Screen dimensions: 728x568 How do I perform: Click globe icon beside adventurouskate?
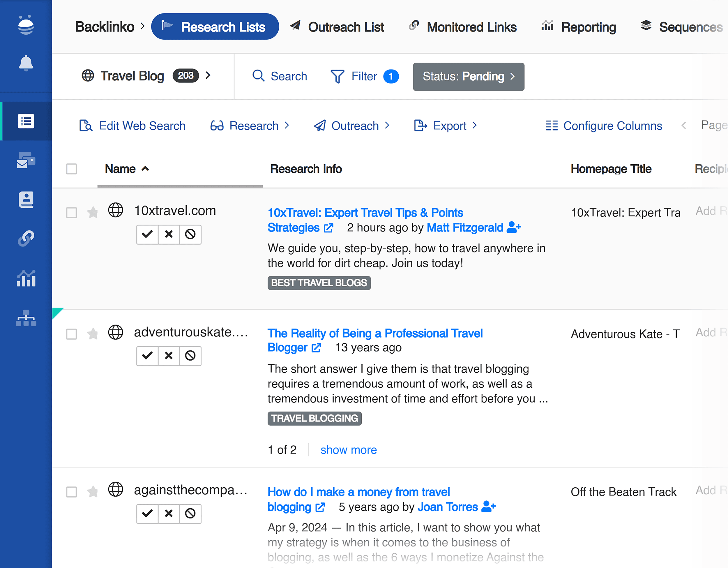point(116,332)
